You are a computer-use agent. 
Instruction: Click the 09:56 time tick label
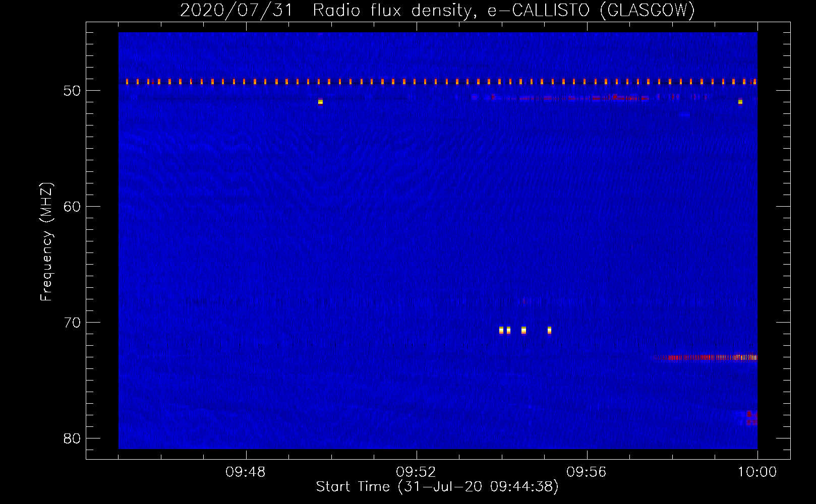coord(587,472)
